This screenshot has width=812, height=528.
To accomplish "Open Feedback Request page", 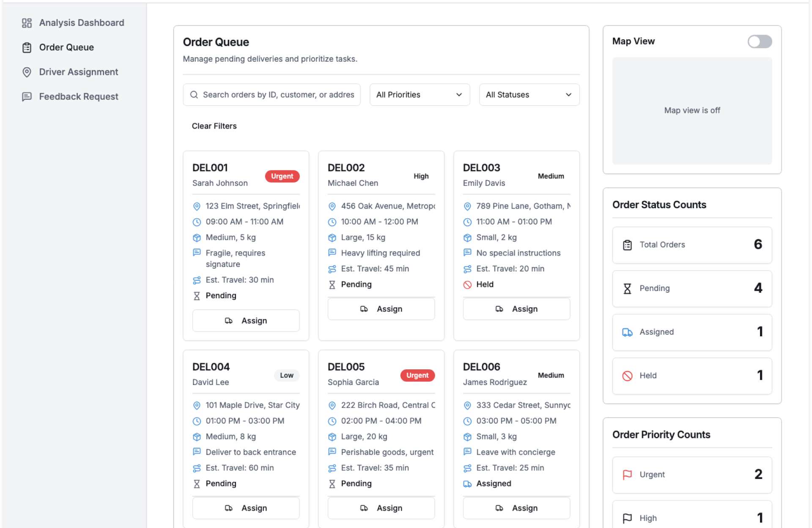I will pyautogui.click(x=79, y=97).
